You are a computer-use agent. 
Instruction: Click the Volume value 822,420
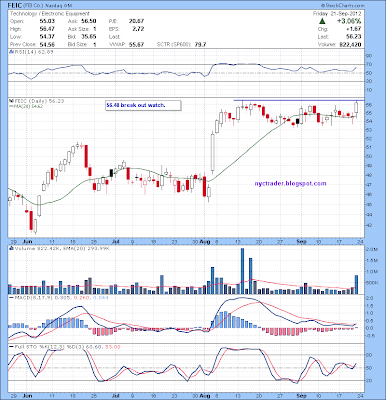point(351,44)
